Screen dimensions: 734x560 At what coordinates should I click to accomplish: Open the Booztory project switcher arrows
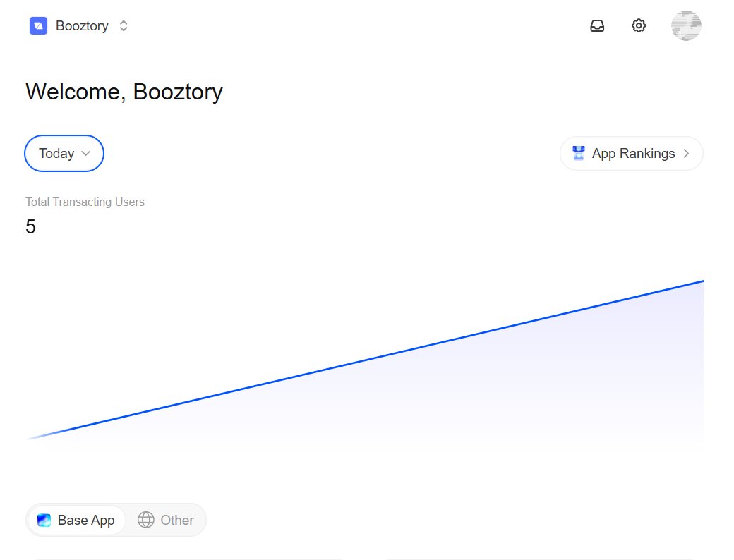124,25
